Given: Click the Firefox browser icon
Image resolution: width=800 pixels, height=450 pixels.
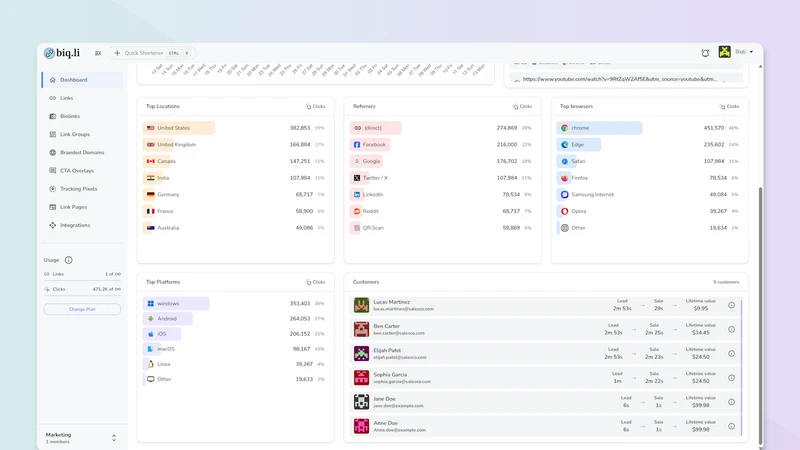Looking at the screenshot, I should tap(565, 178).
